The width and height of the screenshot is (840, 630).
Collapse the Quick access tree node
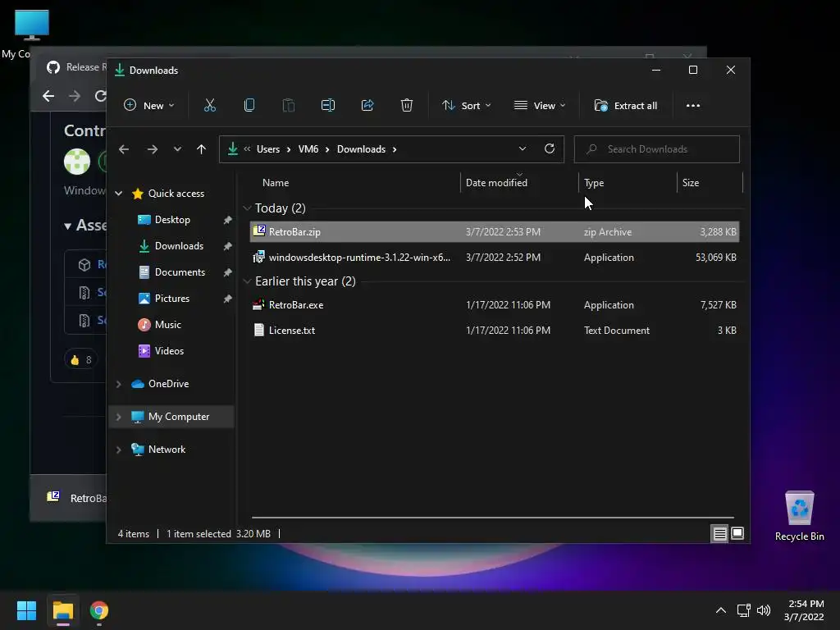119,194
